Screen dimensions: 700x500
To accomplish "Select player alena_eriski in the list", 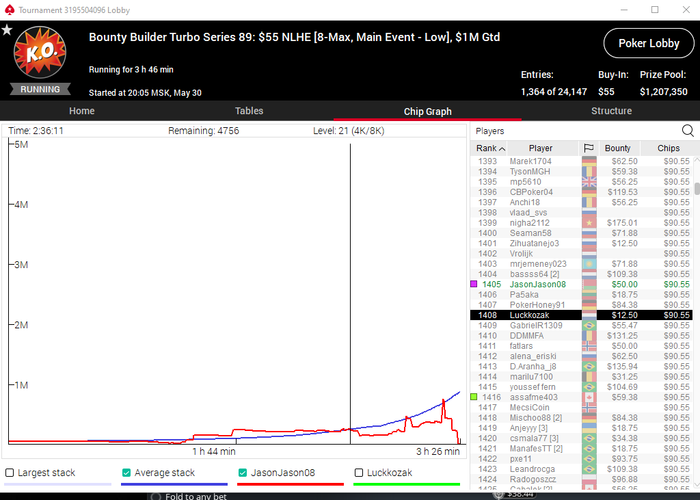I will (581, 356).
